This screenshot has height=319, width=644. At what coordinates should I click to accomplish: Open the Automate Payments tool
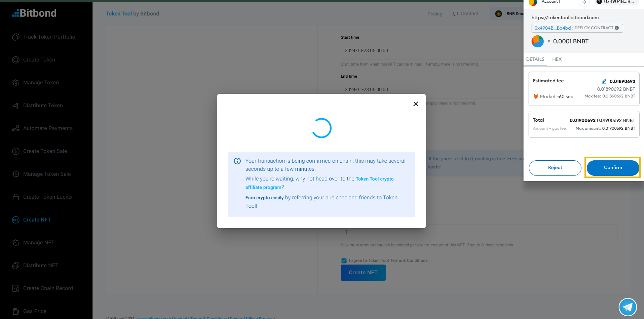[48, 128]
